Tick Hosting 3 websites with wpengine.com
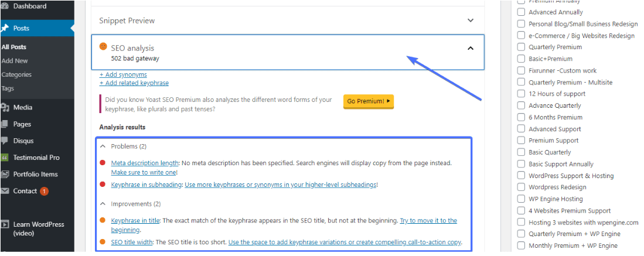 point(521,222)
